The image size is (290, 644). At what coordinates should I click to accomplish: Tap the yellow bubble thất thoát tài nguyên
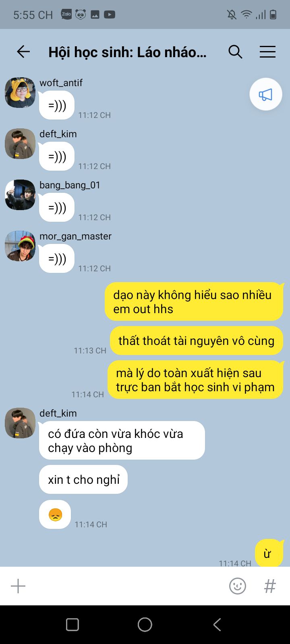pyautogui.click(x=197, y=341)
